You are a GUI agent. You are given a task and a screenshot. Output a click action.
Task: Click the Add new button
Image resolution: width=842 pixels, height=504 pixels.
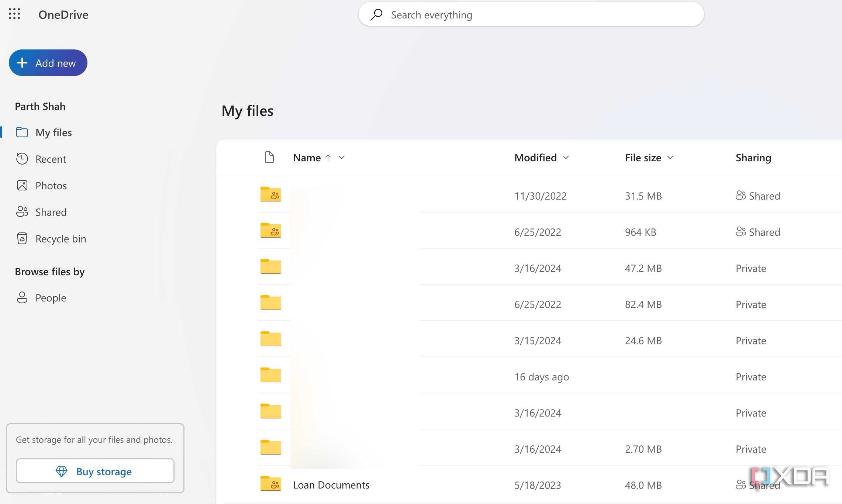pyautogui.click(x=48, y=63)
